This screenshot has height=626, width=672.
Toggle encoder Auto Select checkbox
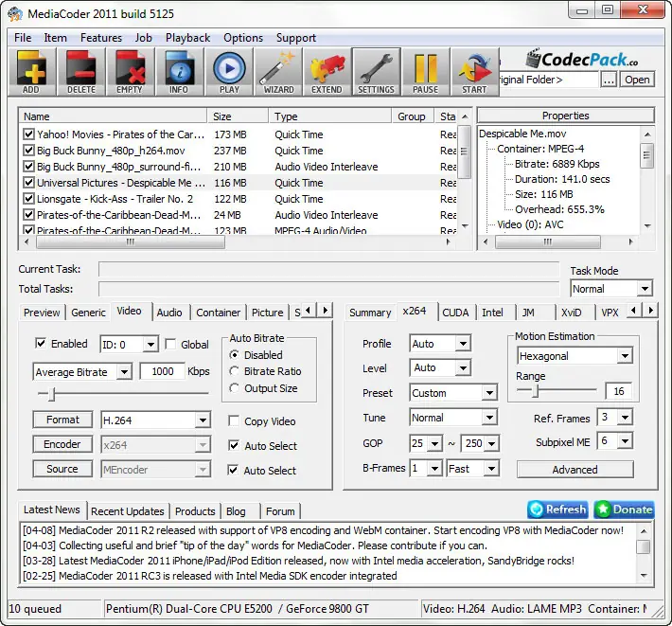[x=234, y=445]
